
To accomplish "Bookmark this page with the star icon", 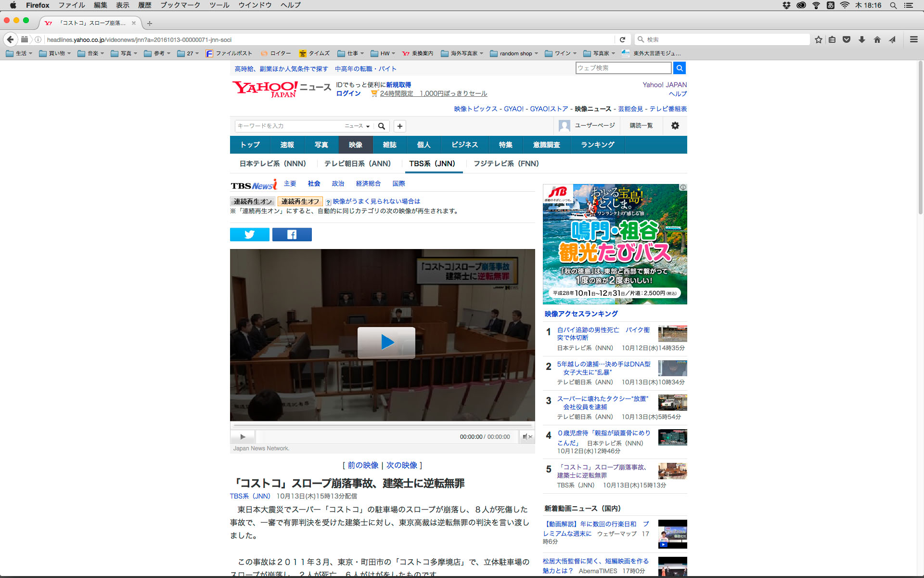I will pyautogui.click(x=818, y=39).
